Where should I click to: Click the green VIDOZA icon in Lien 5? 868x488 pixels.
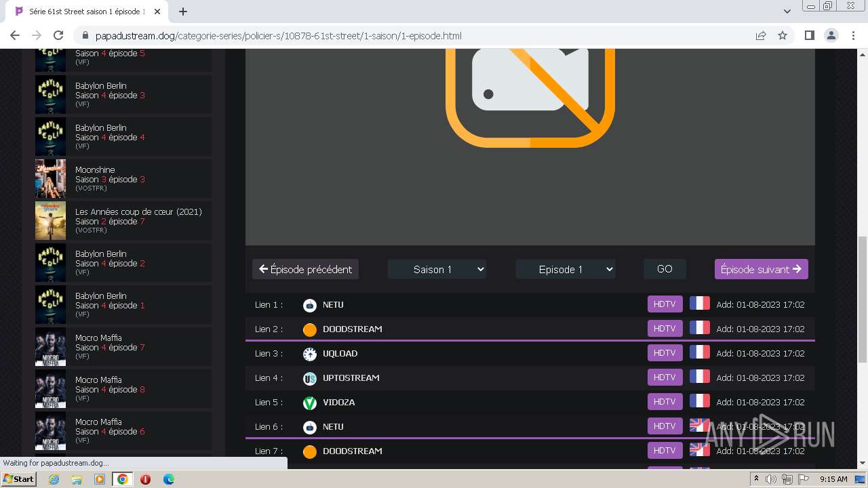[x=310, y=403]
